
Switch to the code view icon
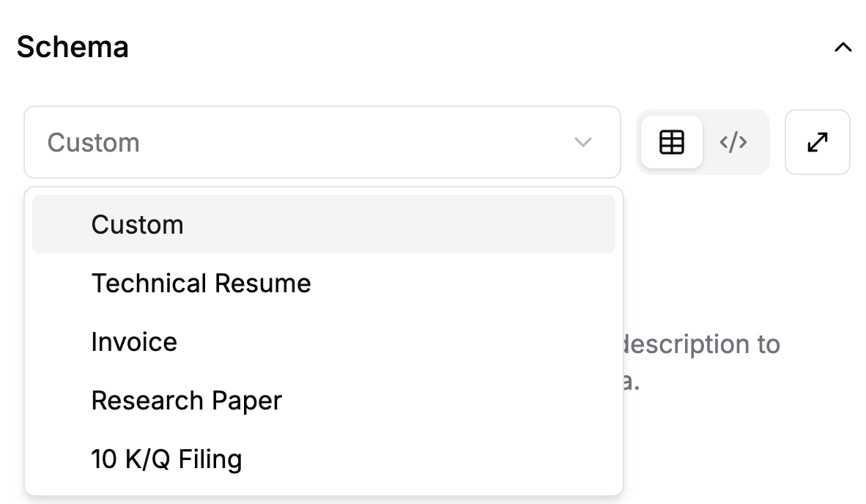(733, 142)
